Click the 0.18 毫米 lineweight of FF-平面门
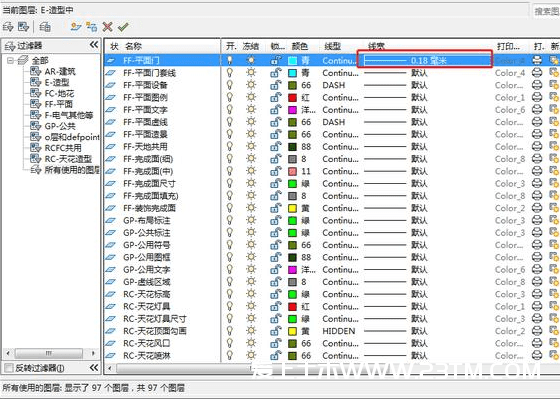The width and height of the screenshot is (560, 399). click(x=429, y=60)
